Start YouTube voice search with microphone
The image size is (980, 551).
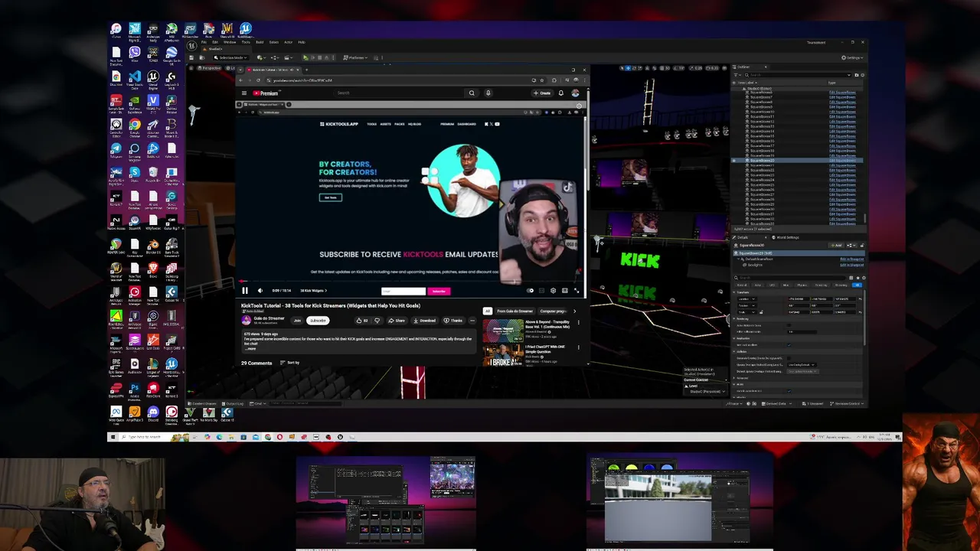coord(488,93)
